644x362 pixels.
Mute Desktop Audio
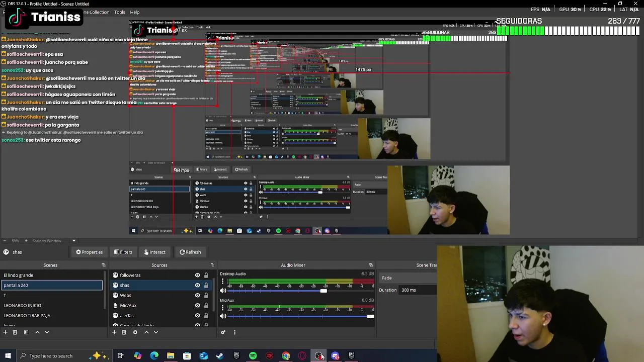[x=223, y=290]
